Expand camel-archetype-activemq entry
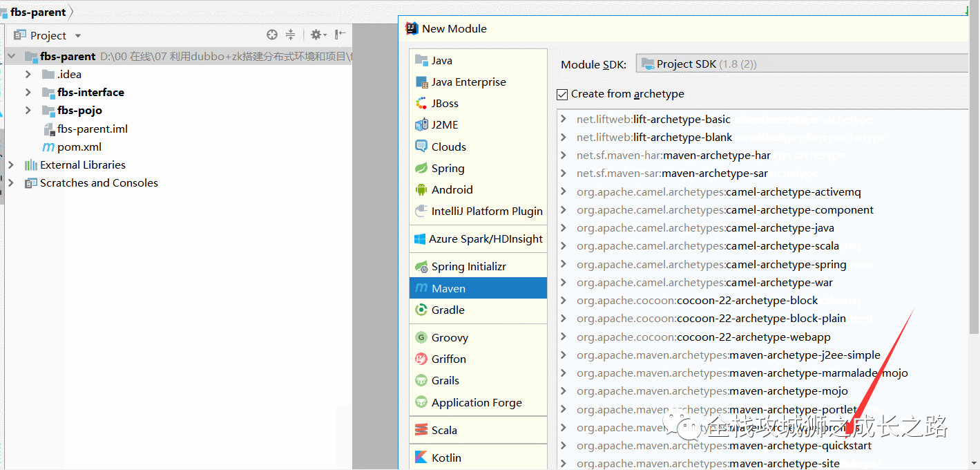This screenshot has width=980, height=470. coord(564,191)
